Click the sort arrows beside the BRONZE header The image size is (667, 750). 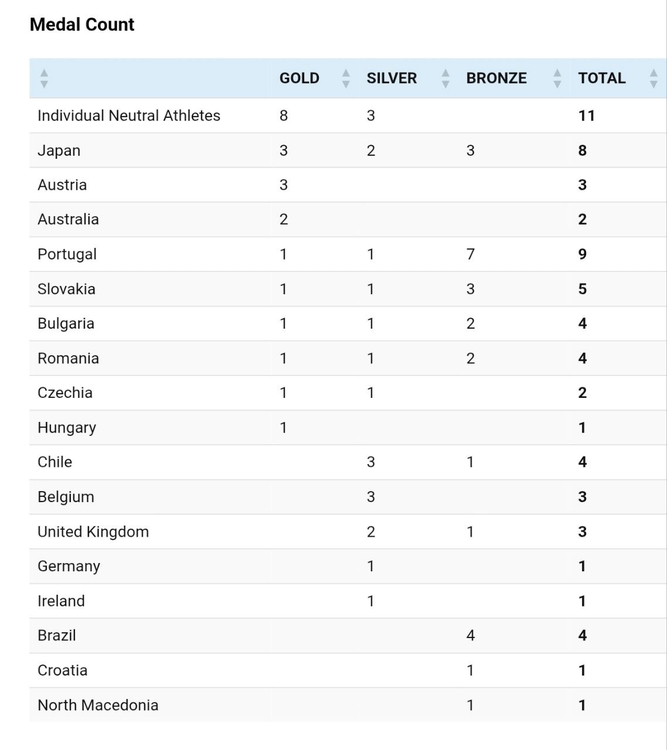coord(557,78)
